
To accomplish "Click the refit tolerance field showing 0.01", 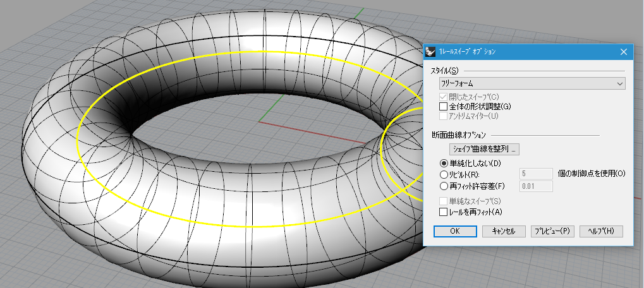I will 536,186.
